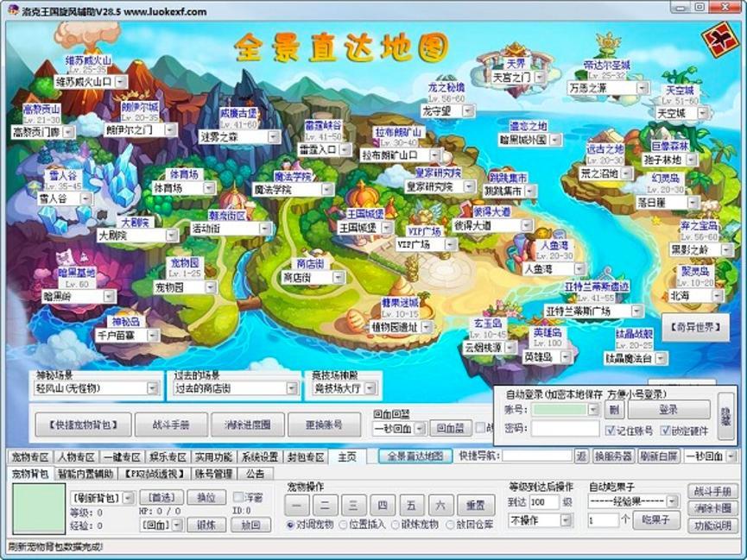Image resolution: width=747 pixels, height=560 pixels.
Task: Click pet slot button 四
Action: [383, 506]
